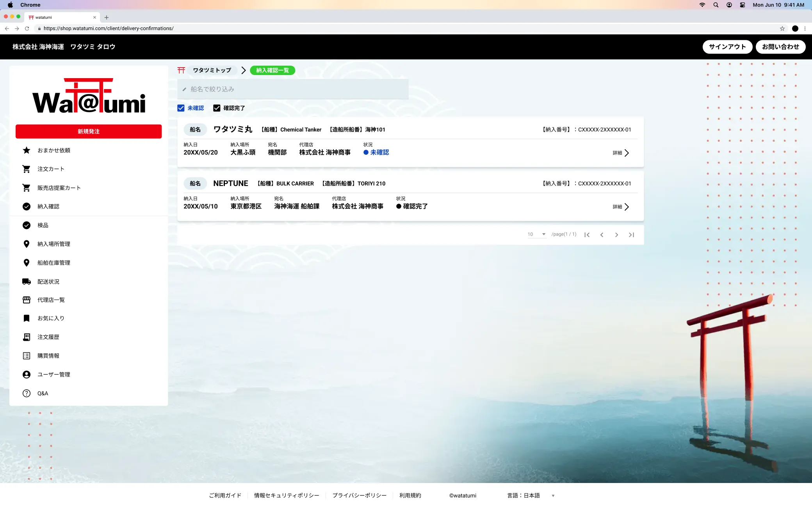Screen dimensions: 812x508
Task: Open 注文履歴 from the sidebar menu
Action: tap(48, 337)
